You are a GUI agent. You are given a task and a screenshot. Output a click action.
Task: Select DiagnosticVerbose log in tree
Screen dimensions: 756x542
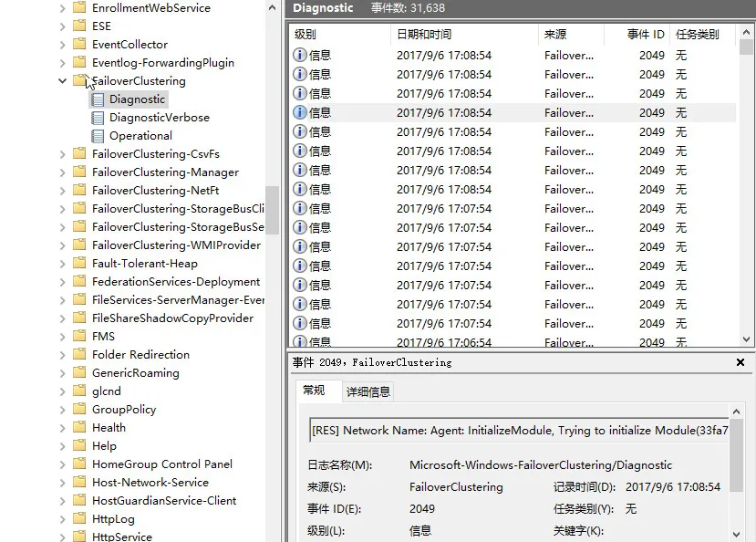tap(159, 118)
